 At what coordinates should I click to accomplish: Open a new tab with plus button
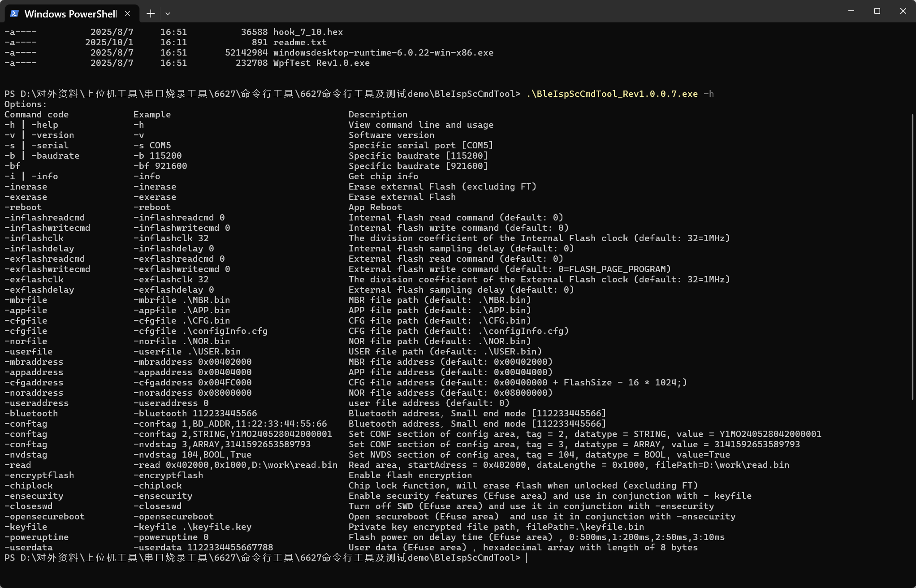151,13
